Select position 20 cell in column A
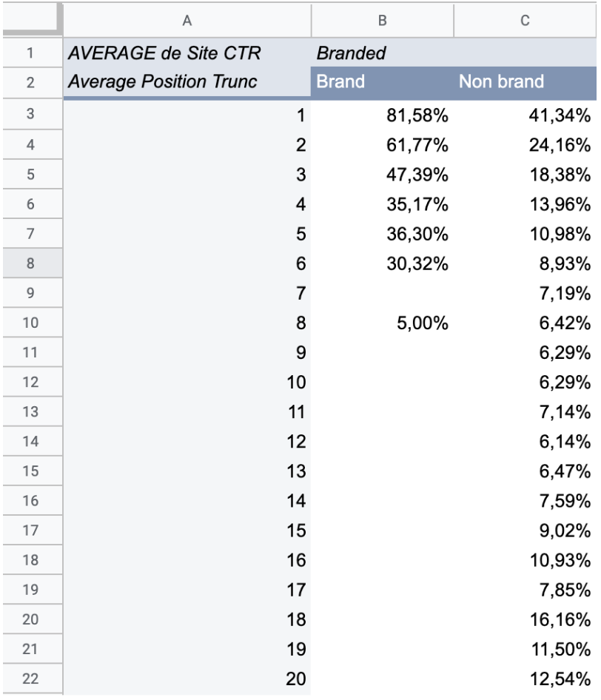 (x=187, y=679)
